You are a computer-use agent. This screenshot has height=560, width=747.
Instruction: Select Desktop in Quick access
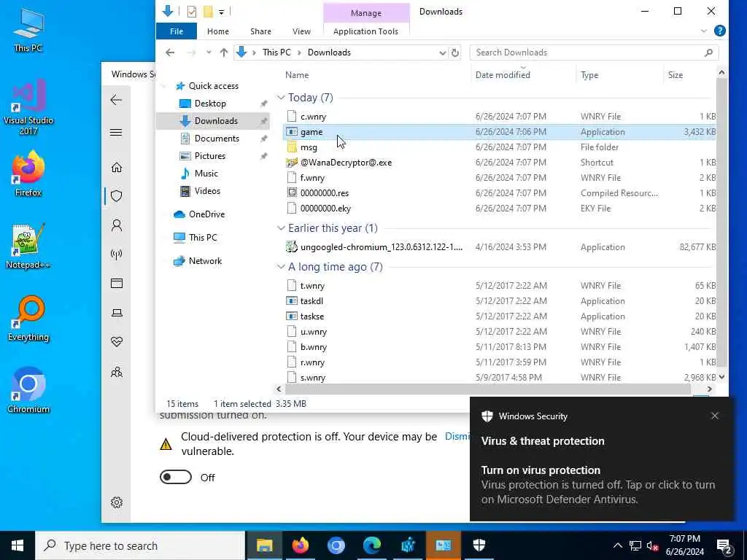point(210,104)
